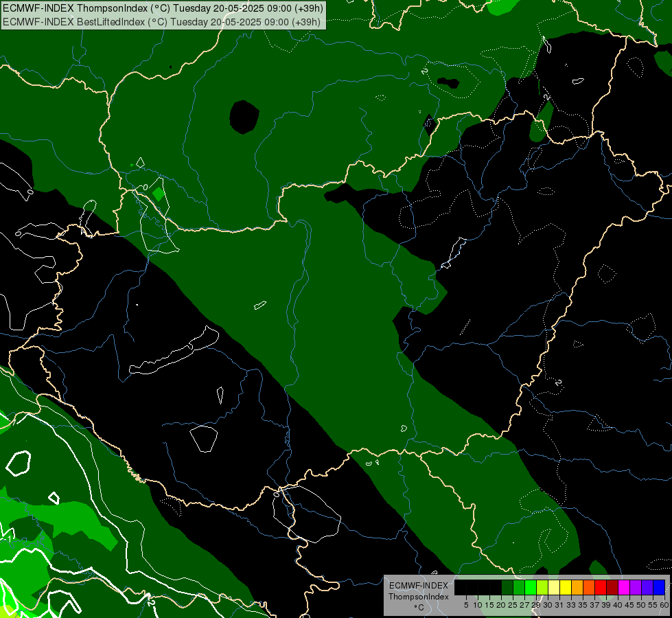
Task: Click the legend scale value 60
Action: point(664,605)
